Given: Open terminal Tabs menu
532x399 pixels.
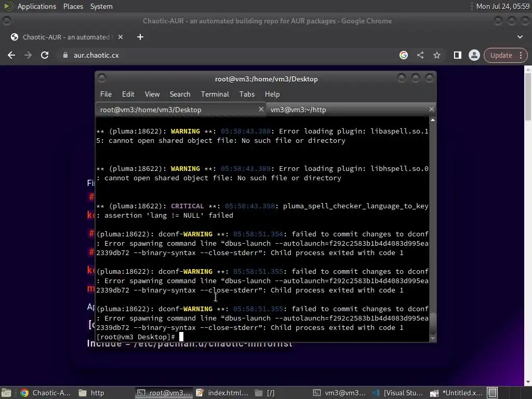Looking at the screenshot, I should [247, 94].
